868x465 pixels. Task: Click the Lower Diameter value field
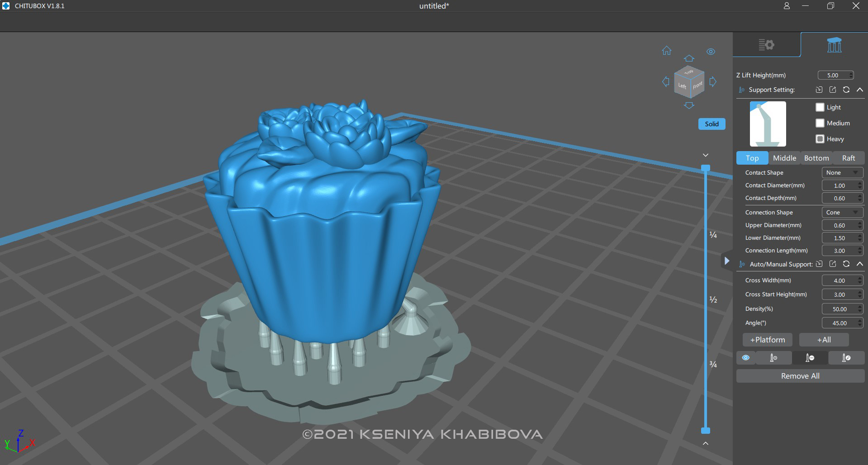coord(842,238)
